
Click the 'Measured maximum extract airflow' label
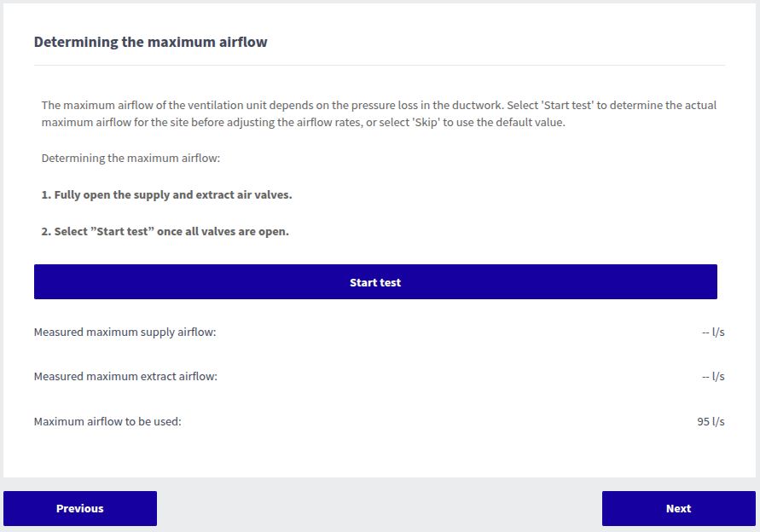coord(125,376)
